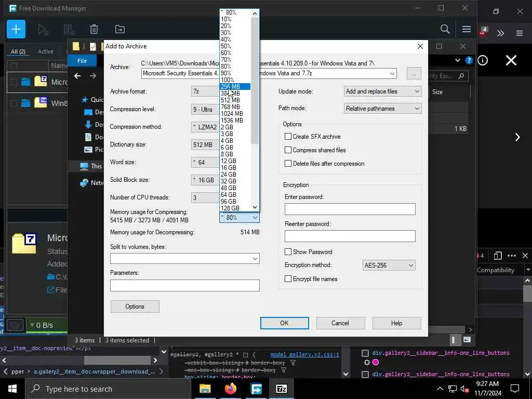Pick 50% from the memory list
The height and width of the screenshot is (399, 532).
[235, 46]
